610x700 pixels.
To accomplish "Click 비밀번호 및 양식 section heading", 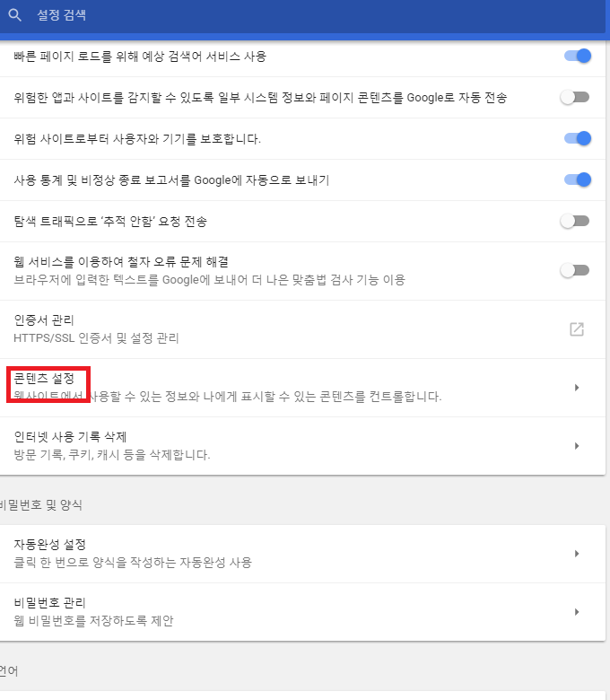I will pos(40,505).
